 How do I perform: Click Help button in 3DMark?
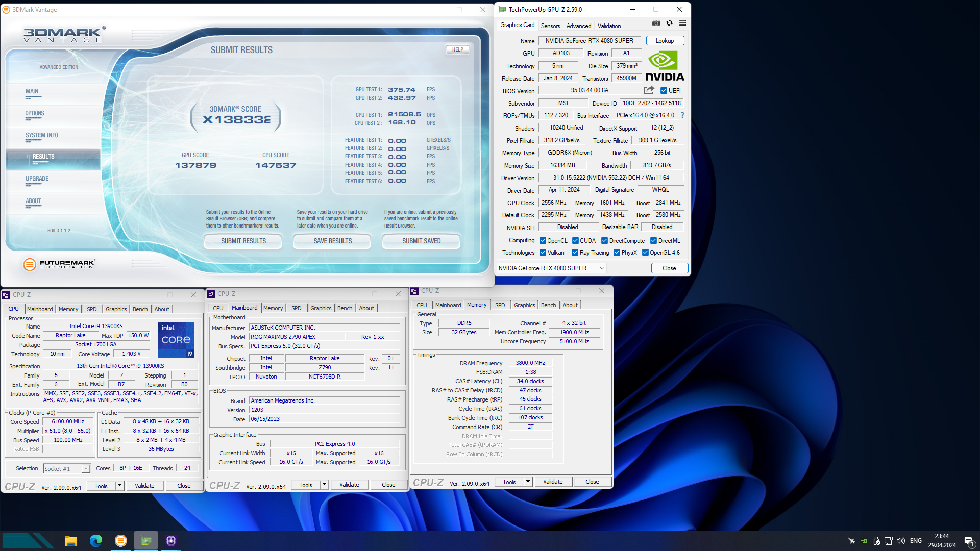(458, 50)
